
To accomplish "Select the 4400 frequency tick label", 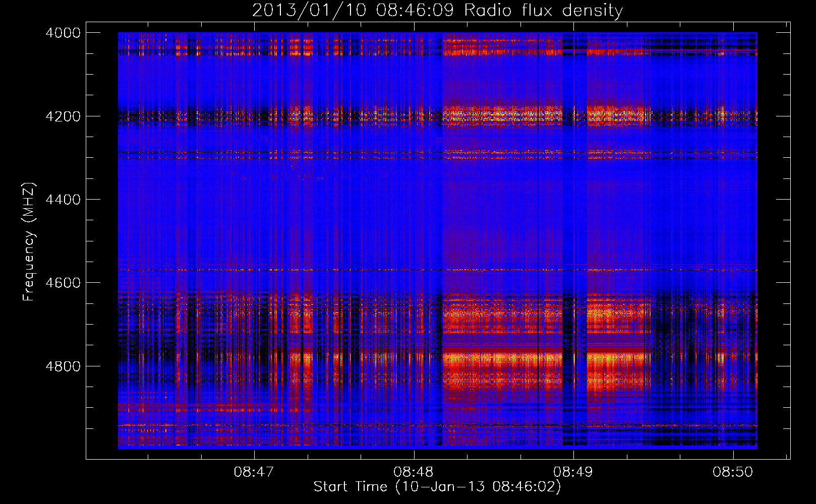I will [x=63, y=200].
